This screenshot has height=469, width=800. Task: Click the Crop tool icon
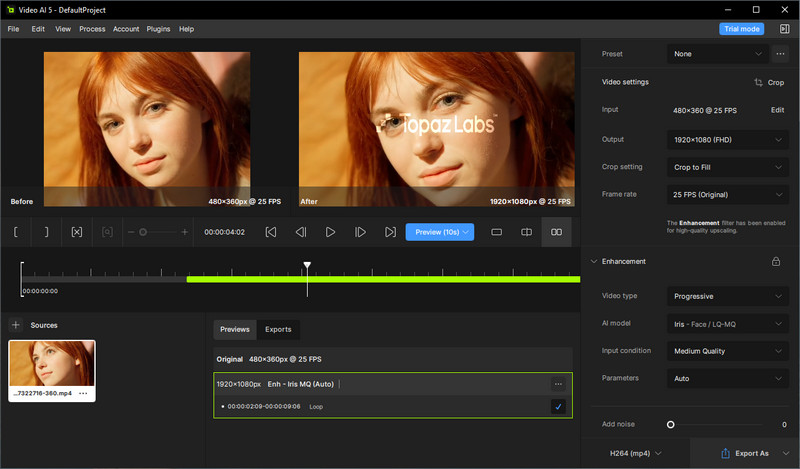pos(759,82)
